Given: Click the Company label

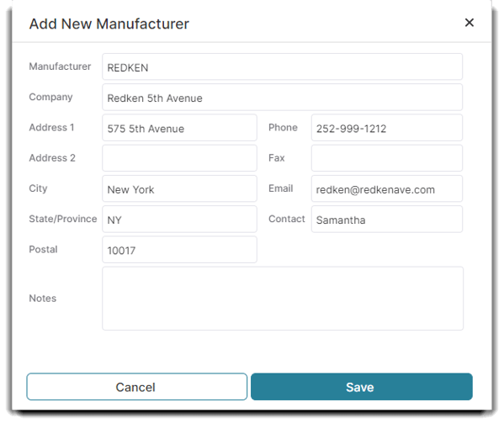Looking at the screenshot, I should click(x=50, y=97).
